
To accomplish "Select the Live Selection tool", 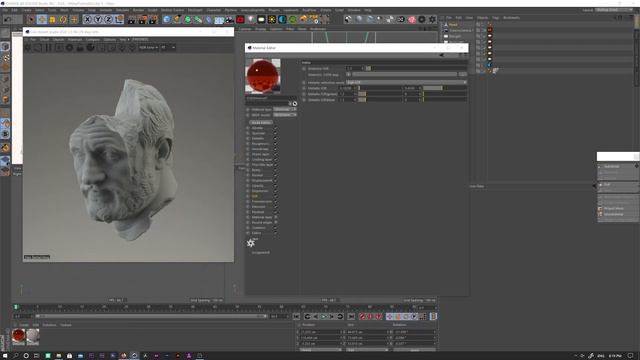I will point(31,19).
